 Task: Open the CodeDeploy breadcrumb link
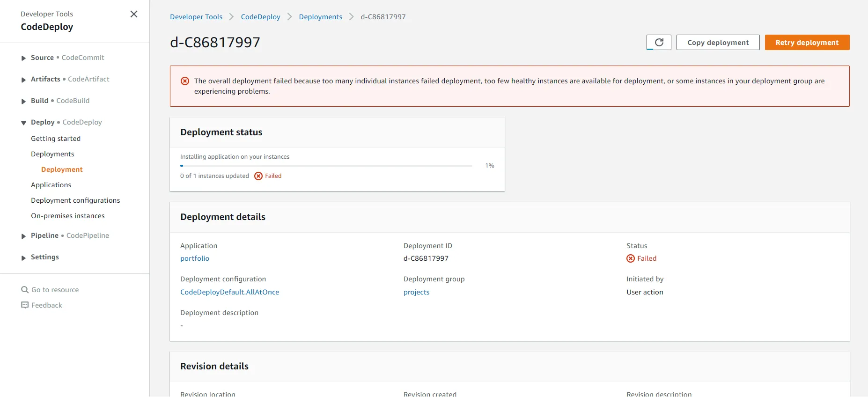coord(261,17)
